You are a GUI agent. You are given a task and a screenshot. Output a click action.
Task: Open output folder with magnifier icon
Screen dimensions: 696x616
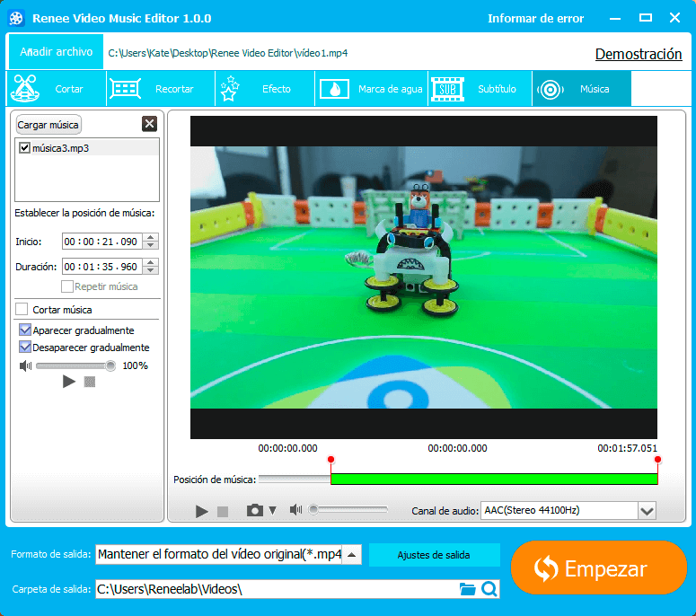coord(489,589)
